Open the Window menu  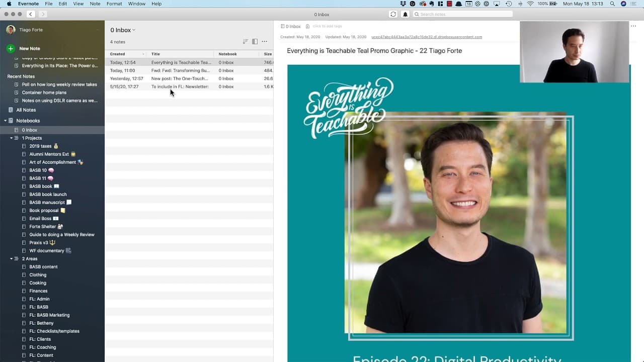137,4
